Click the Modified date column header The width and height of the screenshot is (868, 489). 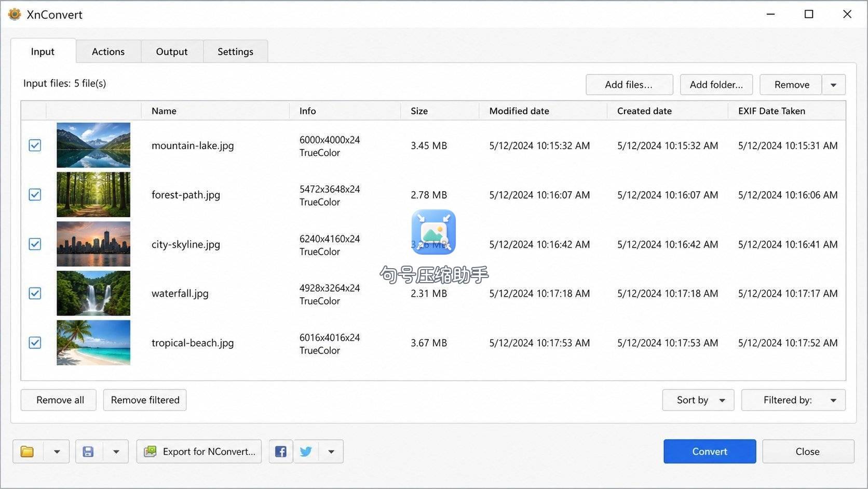(543, 111)
